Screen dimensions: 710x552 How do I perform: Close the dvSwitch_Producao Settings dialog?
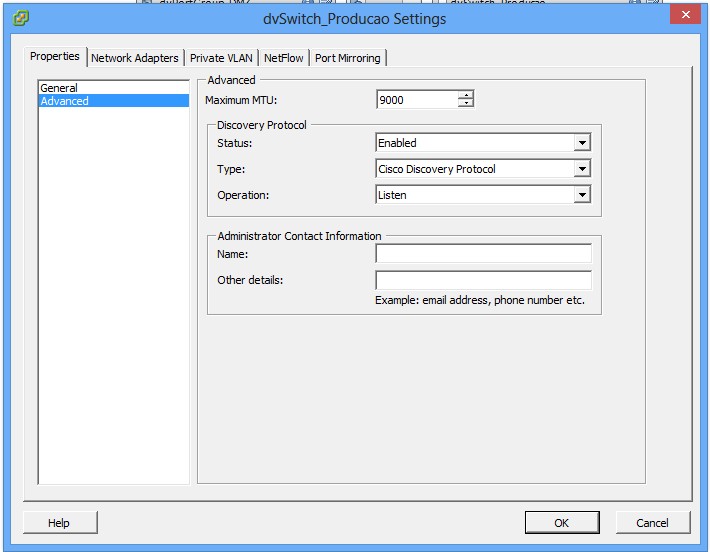tap(683, 15)
